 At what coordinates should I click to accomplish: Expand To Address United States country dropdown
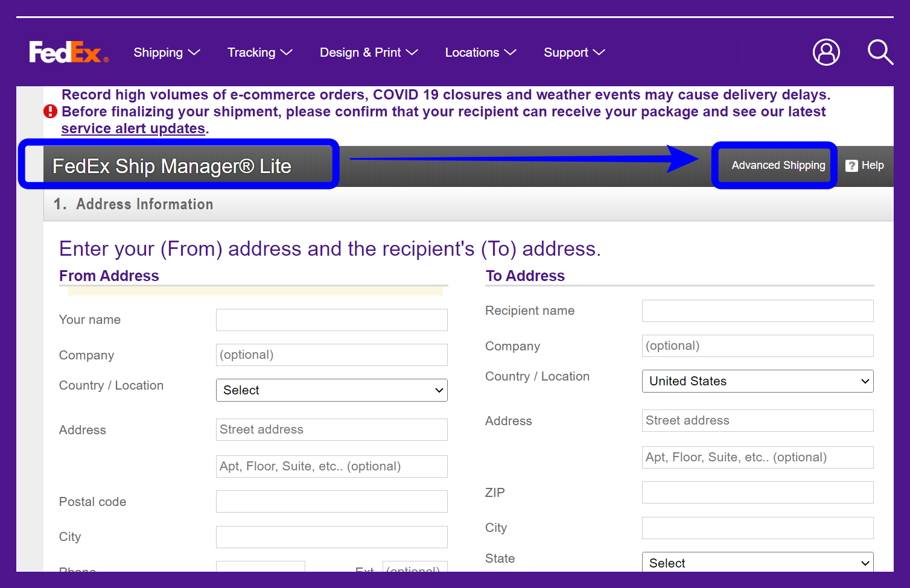tap(758, 381)
